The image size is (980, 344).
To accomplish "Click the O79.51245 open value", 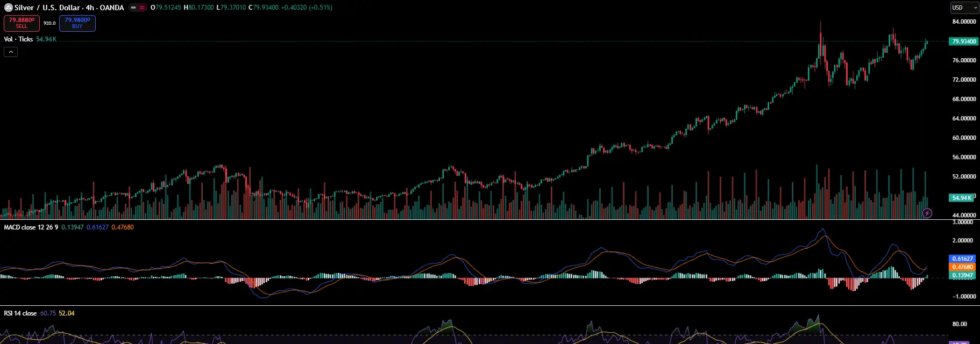I will click(166, 8).
